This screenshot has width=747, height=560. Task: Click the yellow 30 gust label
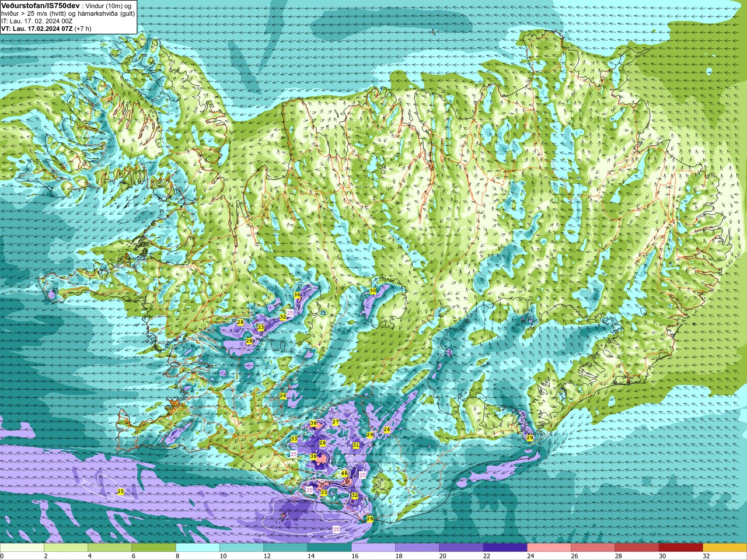373,290
